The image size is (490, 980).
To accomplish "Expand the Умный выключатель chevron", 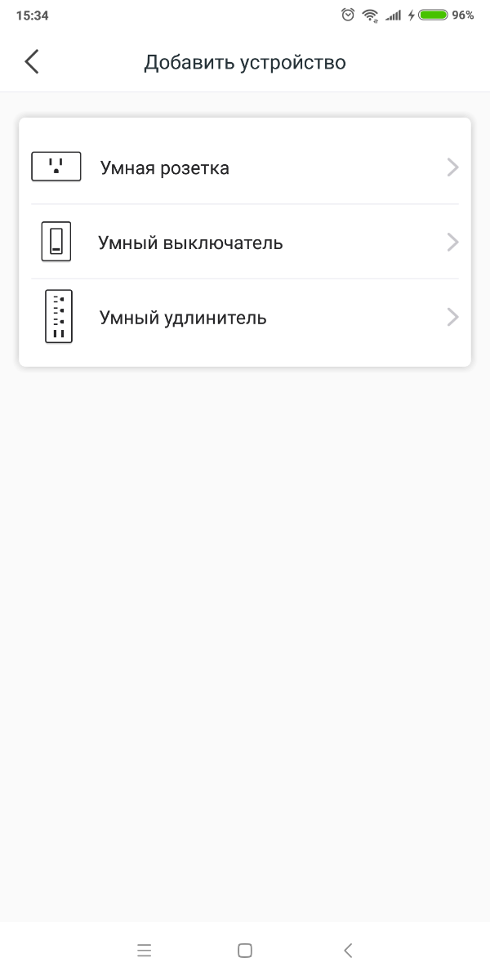I will tap(453, 243).
